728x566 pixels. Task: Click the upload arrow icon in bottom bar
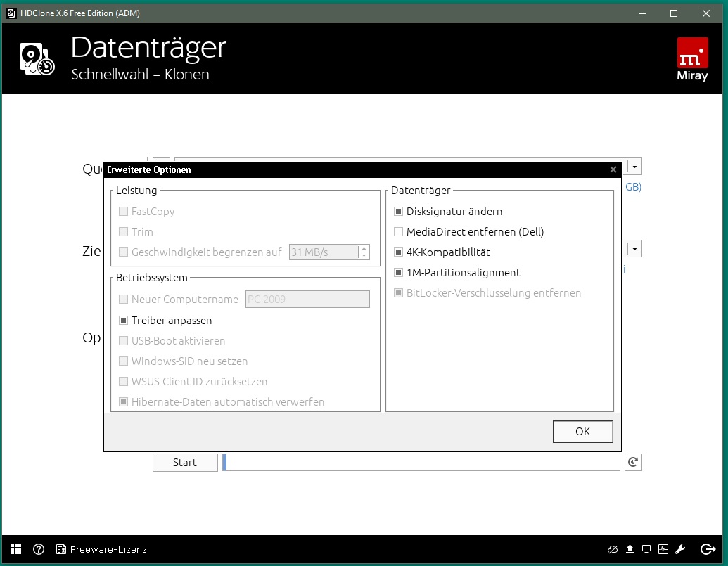(x=630, y=549)
